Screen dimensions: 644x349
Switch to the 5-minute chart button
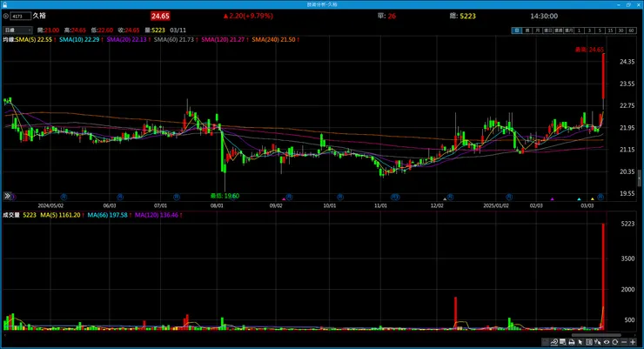coord(600,30)
